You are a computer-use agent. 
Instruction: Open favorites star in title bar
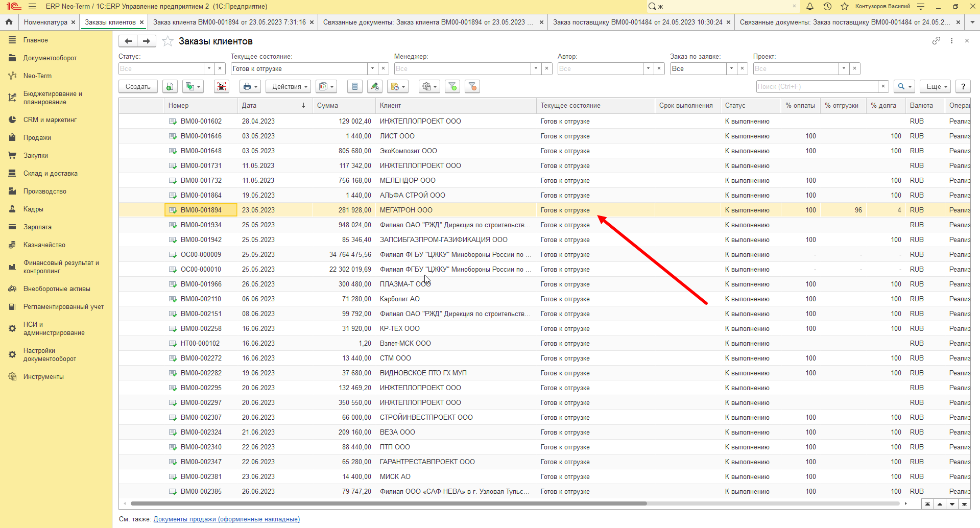tap(845, 7)
